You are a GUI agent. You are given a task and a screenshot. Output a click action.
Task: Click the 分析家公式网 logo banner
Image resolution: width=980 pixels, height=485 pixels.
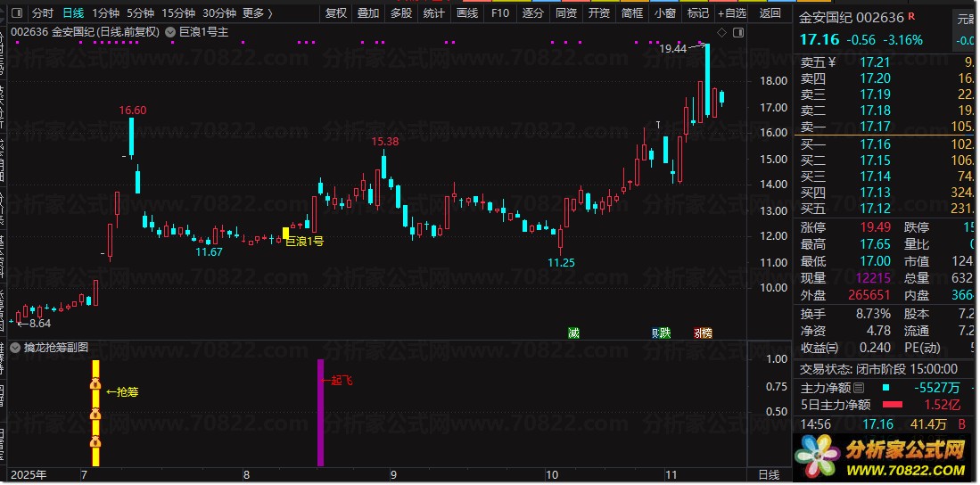pyautogui.click(x=883, y=456)
